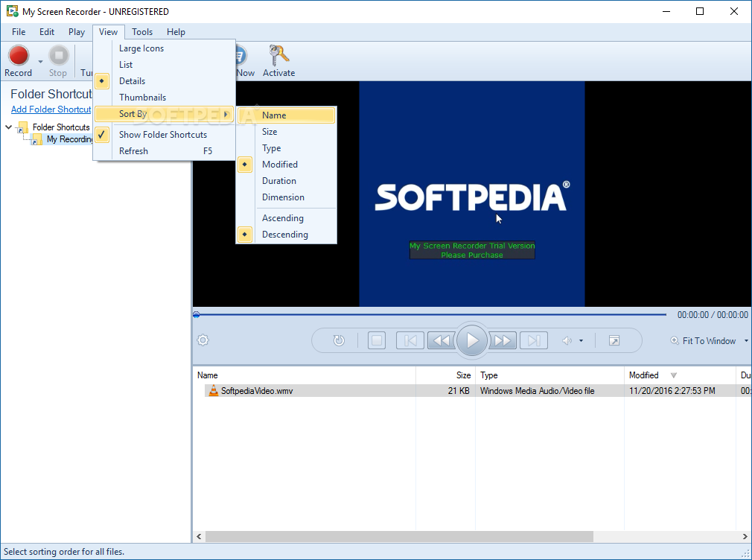Click the repeat playback icon
Viewport: 752px width, 560px height.
pos(339,341)
